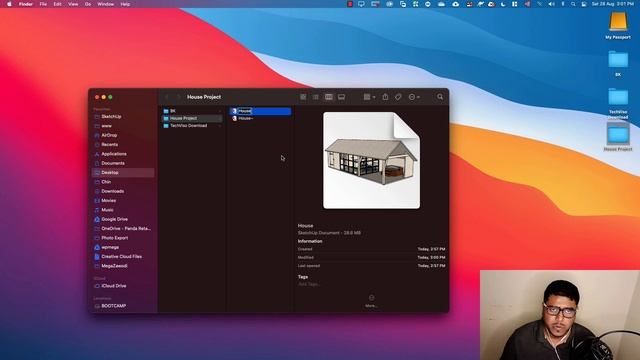Go forward with the Finder forward arrow
This screenshot has height=360, width=640.
178,97
